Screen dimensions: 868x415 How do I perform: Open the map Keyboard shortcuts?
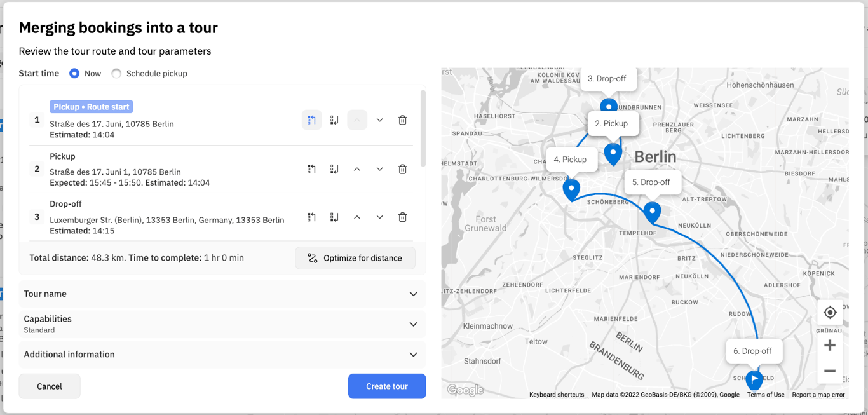point(557,395)
